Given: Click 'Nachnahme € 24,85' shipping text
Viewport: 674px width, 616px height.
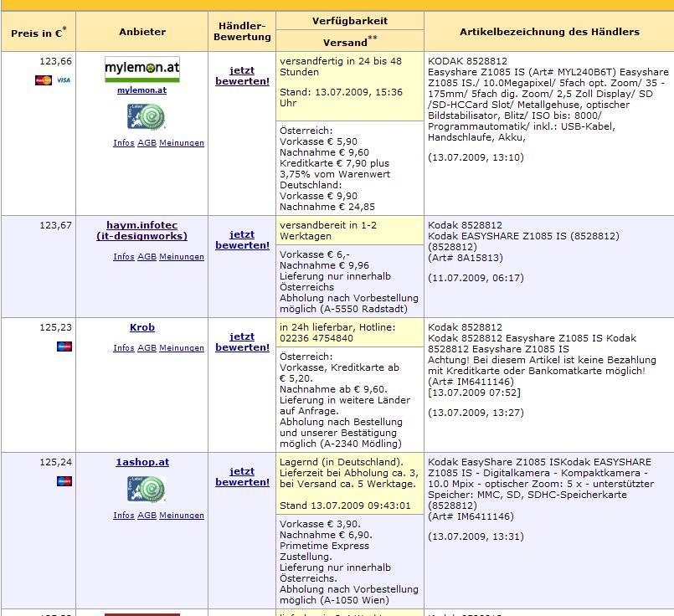Looking at the screenshot, I should click(327, 207).
